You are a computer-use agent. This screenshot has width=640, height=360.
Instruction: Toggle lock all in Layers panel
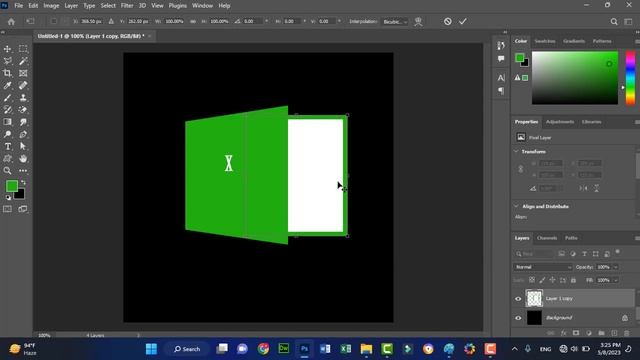tap(573, 280)
